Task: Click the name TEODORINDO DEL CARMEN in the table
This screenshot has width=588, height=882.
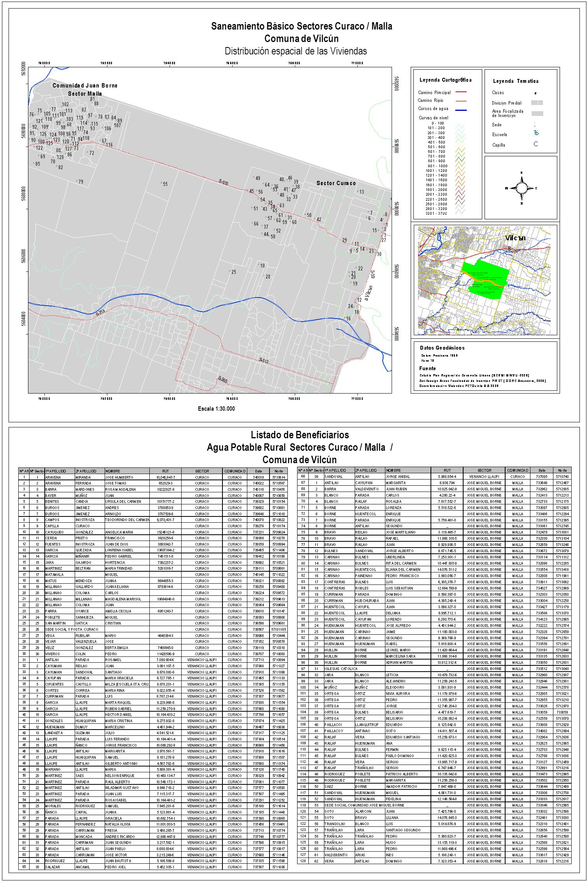Action: click(128, 520)
